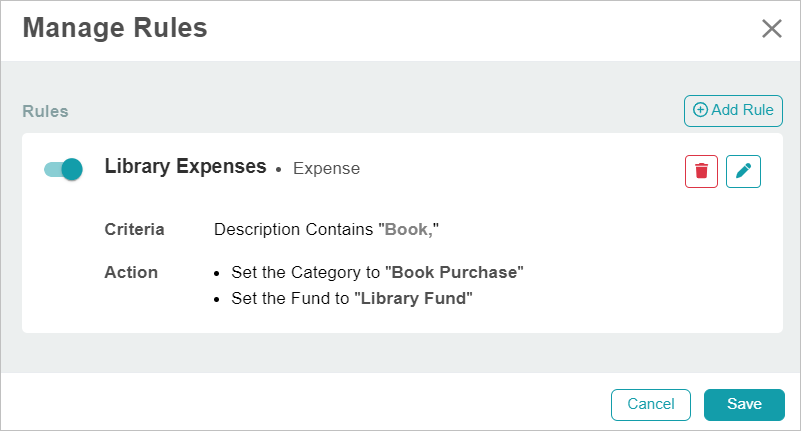
Task: Close the Manage Rules dialog with X
Action: 771,29
